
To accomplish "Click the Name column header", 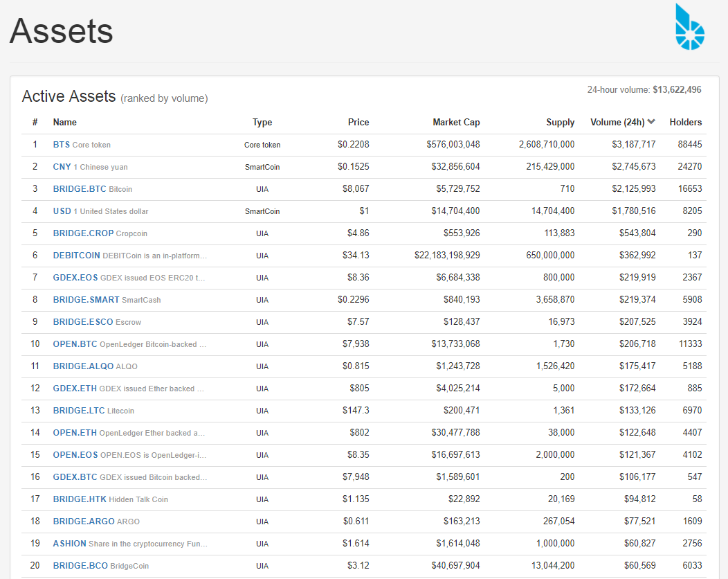I will coord(64,122).
